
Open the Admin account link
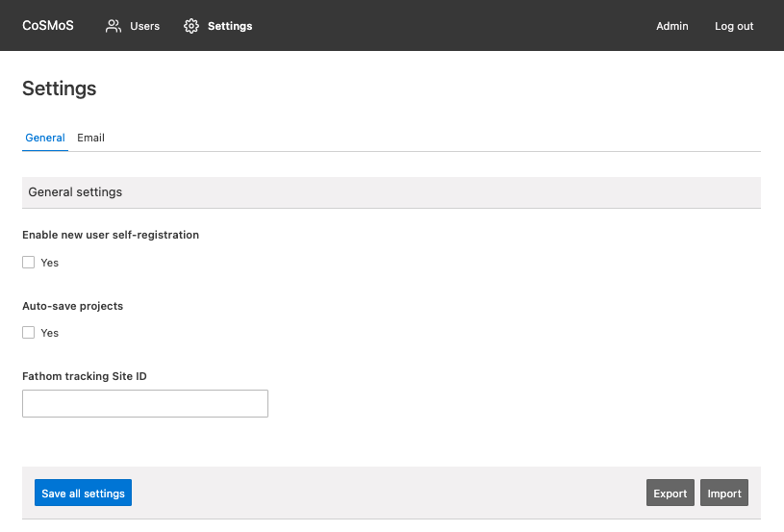point(672,26)
